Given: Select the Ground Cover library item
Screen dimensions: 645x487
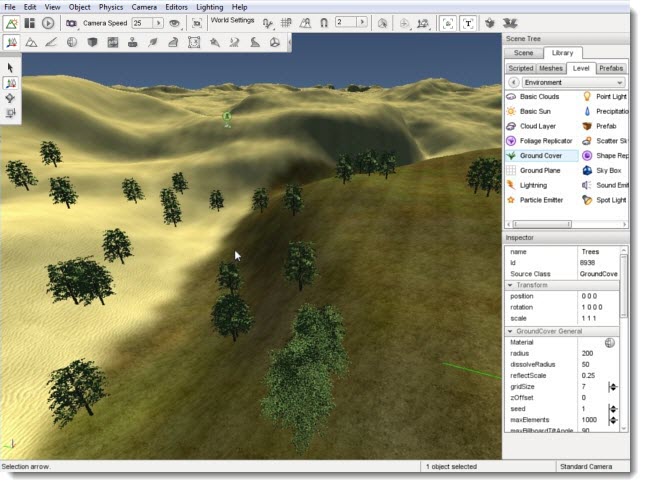Looking at the screenshot, I should pyautogui.click(x=540, y=156).
